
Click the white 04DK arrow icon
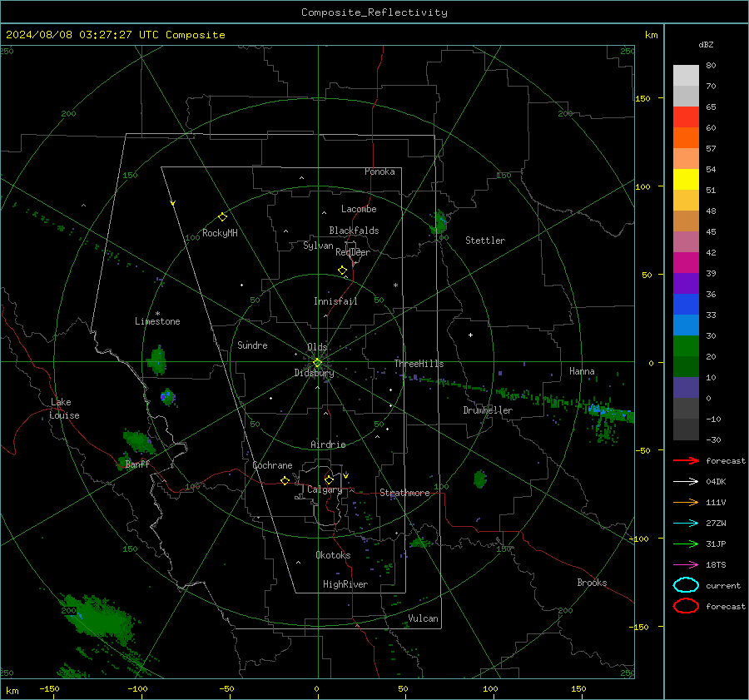pos(686,482)
